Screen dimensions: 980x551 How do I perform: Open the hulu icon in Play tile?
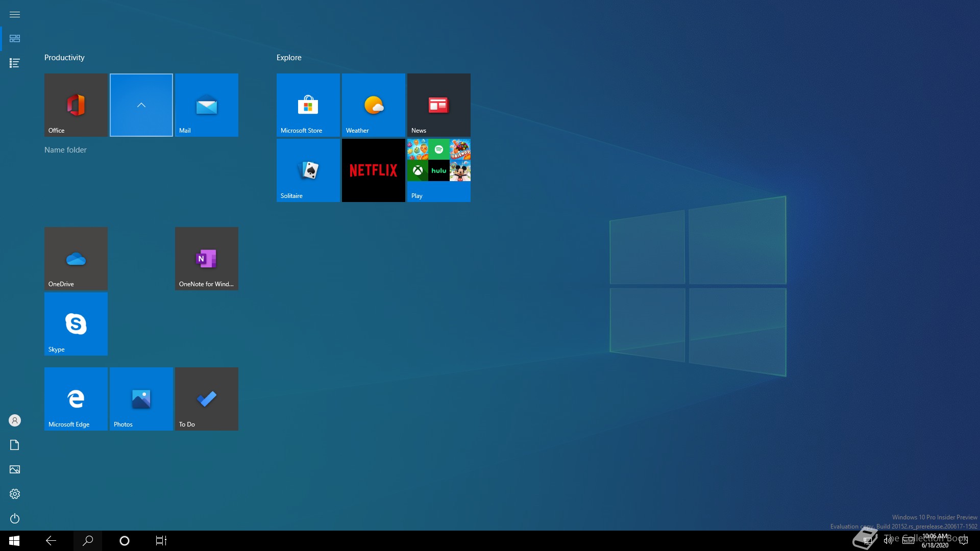(439, 170)
